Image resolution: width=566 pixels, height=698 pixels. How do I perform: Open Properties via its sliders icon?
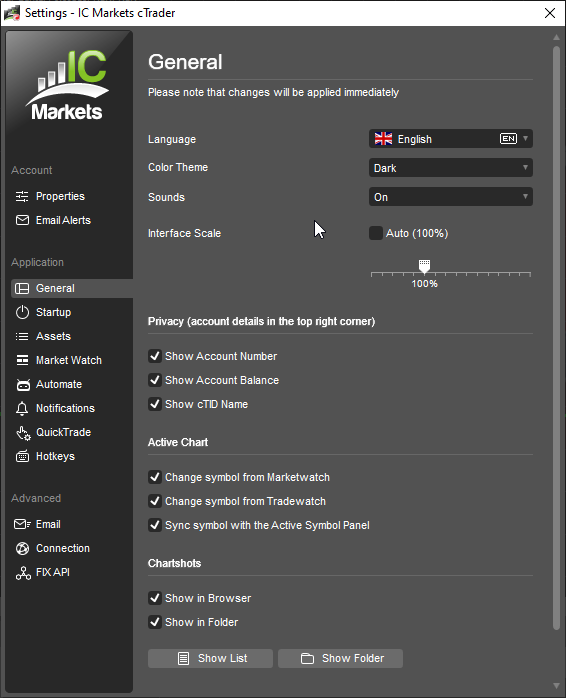[x=22, y=196]
